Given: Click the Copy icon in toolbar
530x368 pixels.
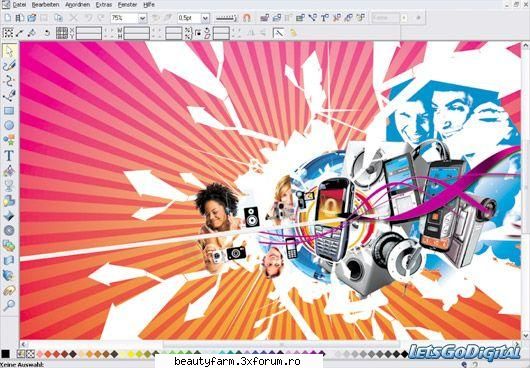Looking at the screenshot, I should [58, 18].
